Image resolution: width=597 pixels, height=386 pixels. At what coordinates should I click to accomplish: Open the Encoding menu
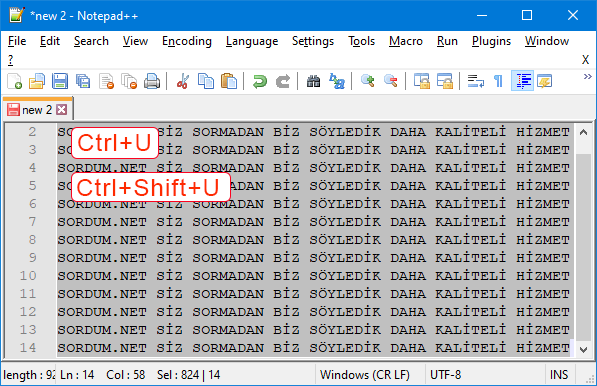(x=187, y=41)
